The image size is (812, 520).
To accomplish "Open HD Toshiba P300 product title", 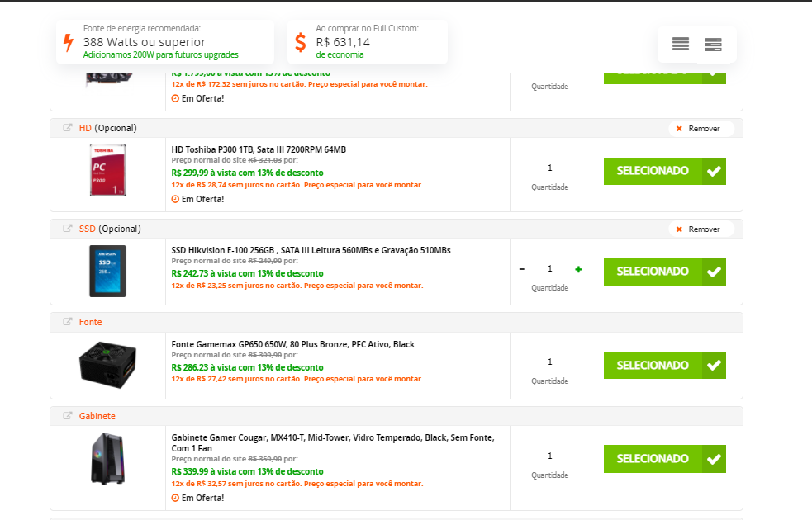I will coord(259,149).
